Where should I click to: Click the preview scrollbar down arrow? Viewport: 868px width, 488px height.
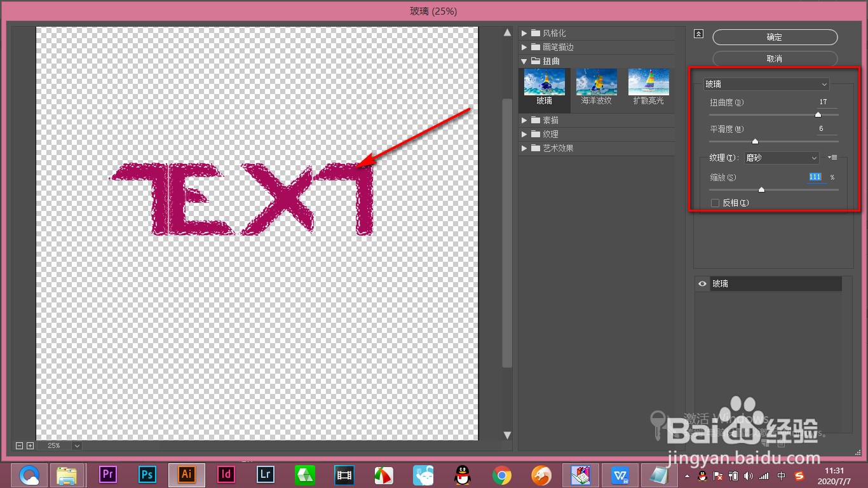[507, 435]
